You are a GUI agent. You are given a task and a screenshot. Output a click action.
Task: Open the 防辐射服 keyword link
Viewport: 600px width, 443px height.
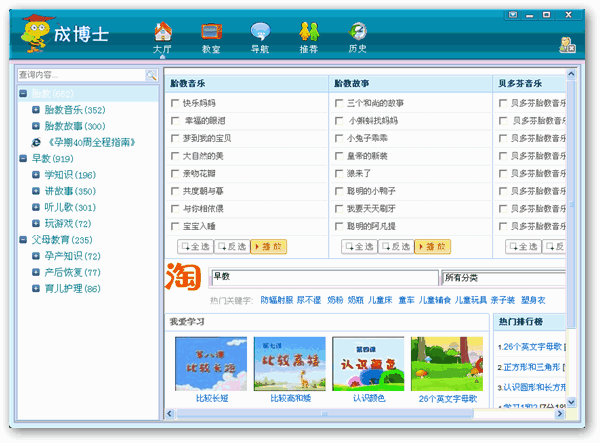277,300
